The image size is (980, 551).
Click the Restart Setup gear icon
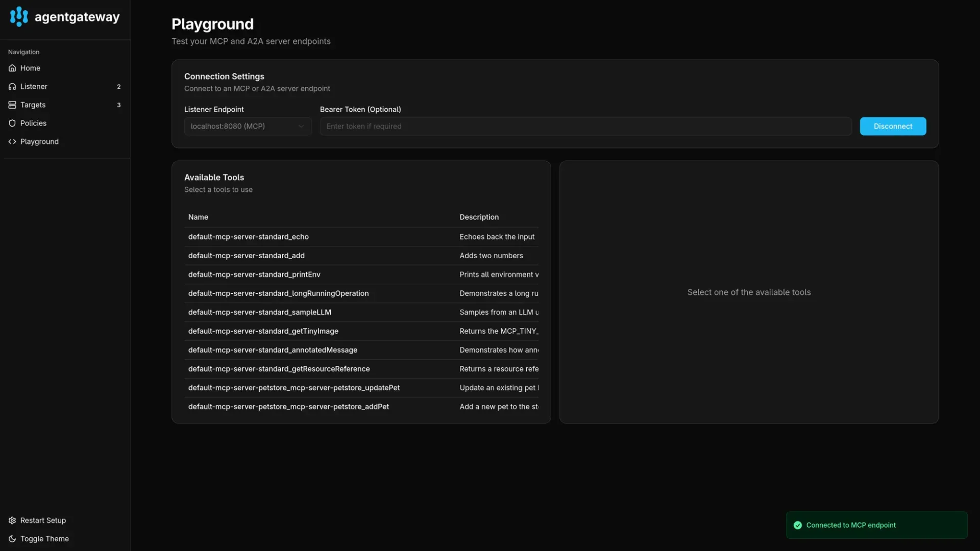pyautogui.click(x=12, y=520)
